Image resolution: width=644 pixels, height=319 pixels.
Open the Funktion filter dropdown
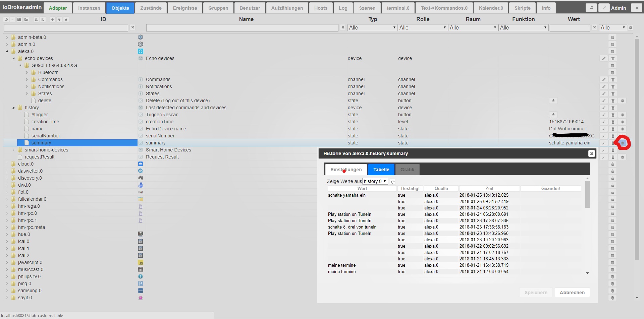[523, 27]
